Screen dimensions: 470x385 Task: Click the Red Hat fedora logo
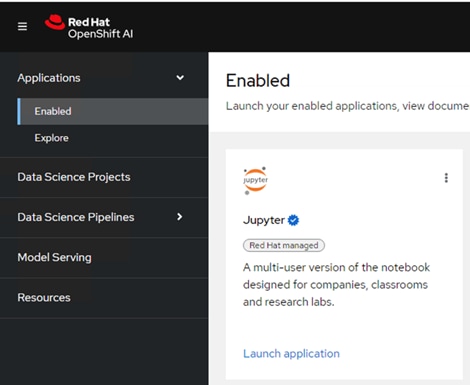point(55,22)
